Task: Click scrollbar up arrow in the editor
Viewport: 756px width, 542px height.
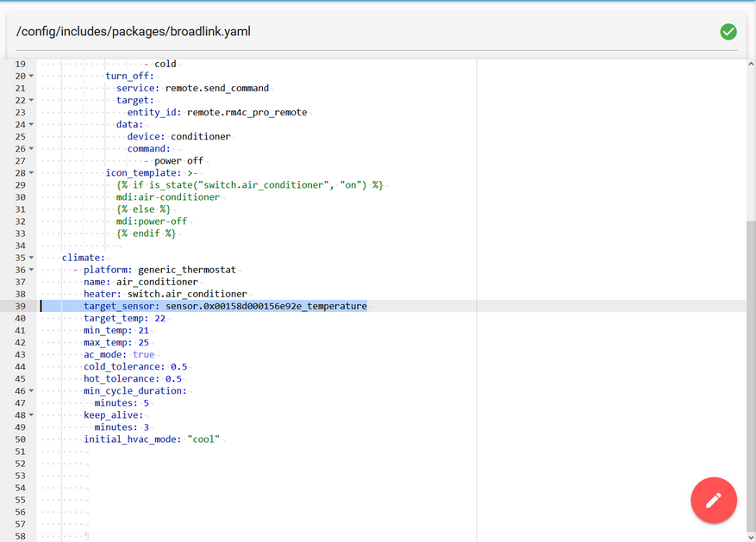Action: (751, 64)
